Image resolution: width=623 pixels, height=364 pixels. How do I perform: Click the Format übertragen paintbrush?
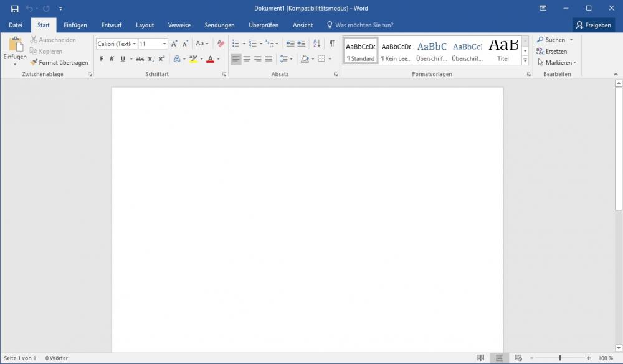(x=59, y=62)
